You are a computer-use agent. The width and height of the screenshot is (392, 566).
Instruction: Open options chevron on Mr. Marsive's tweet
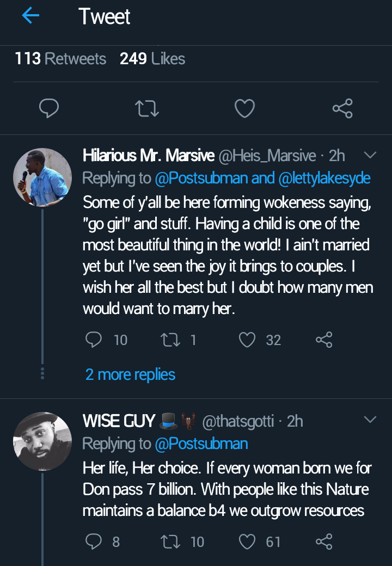coord(370,156)
